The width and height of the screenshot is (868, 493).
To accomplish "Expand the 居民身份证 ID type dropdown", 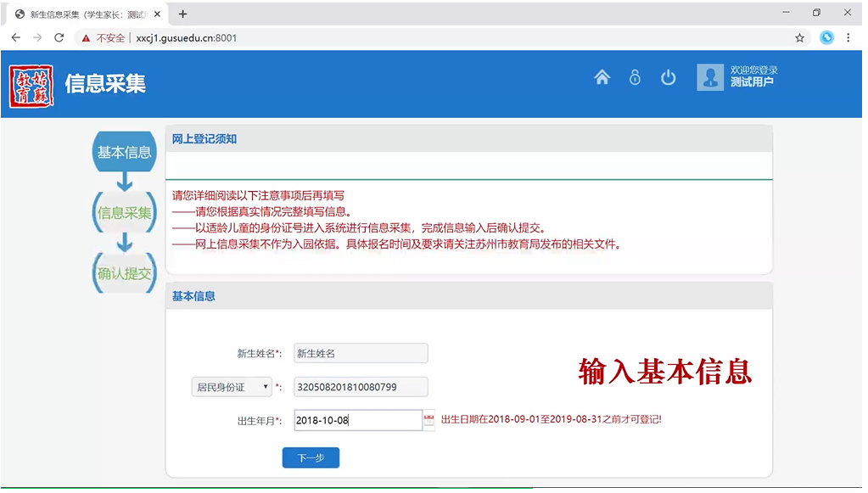I will 232,387.
